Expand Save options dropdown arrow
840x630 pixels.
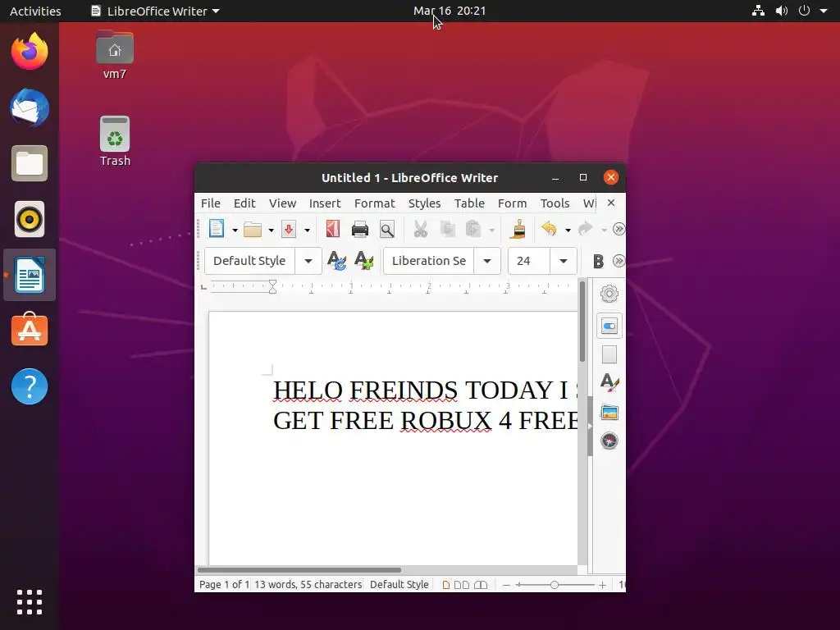tap(307, 231)
